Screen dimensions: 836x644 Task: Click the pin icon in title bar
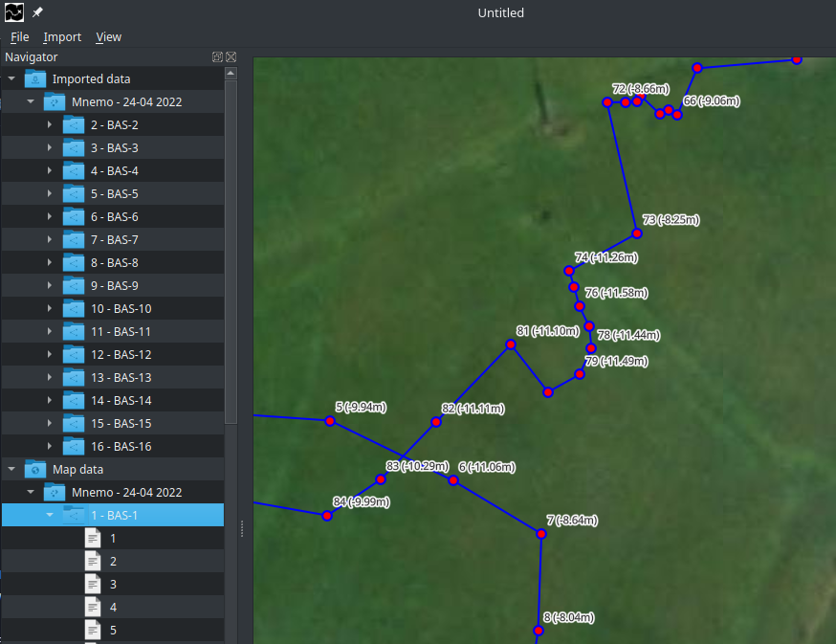point(37,13)
